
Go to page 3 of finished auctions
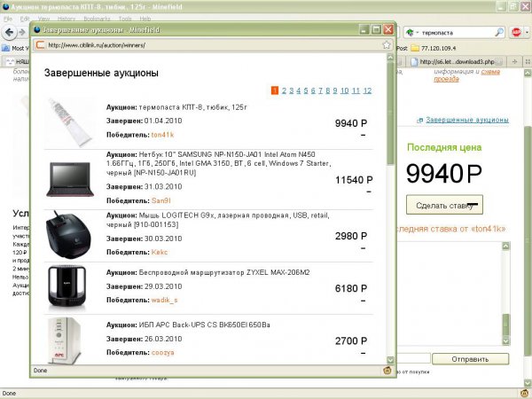pyautogui.click(x=291, y=90)
